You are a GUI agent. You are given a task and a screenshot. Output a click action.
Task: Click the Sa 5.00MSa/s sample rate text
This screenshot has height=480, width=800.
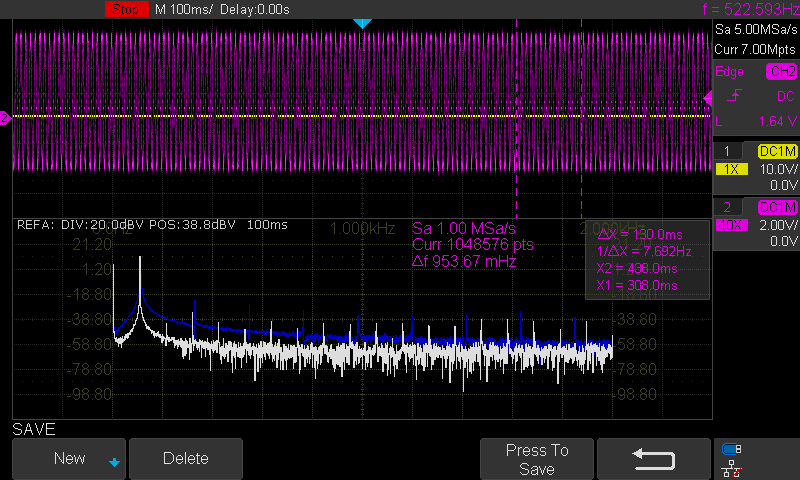[756, 30]
